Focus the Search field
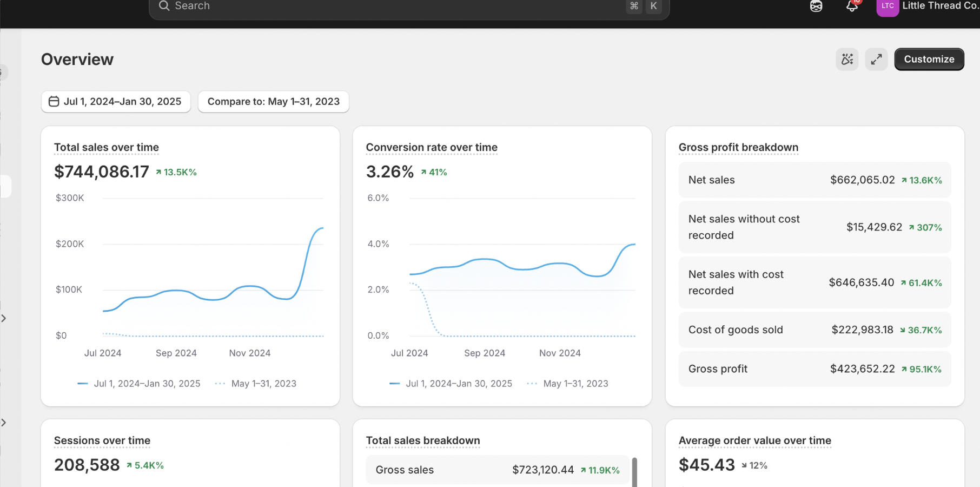The image size is (980, 487). coord(409,7)
